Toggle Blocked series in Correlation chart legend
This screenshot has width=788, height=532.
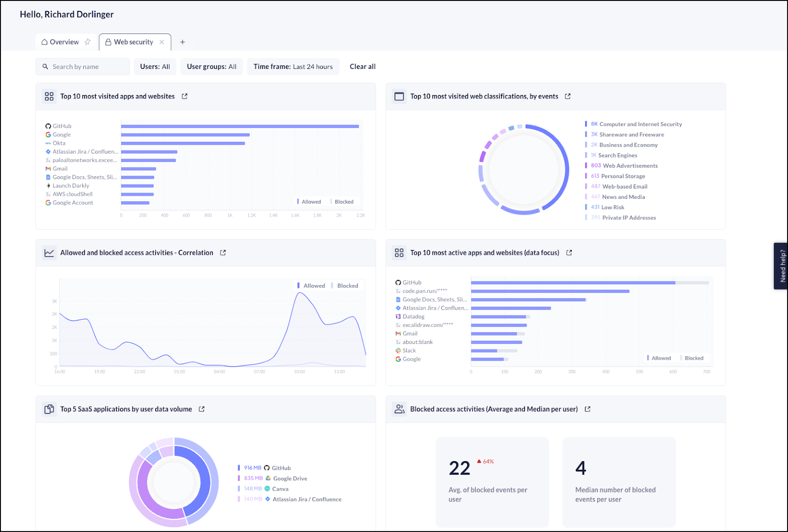[345, 286]
